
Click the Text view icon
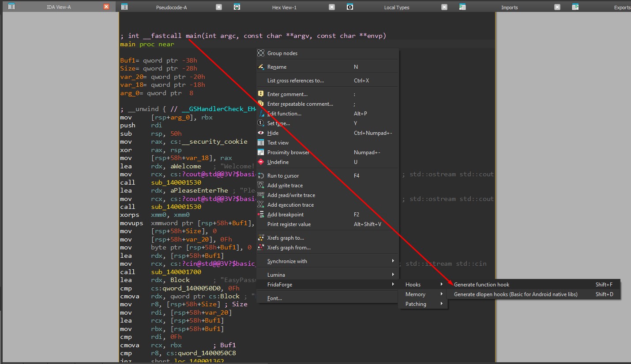pos(261,142)
